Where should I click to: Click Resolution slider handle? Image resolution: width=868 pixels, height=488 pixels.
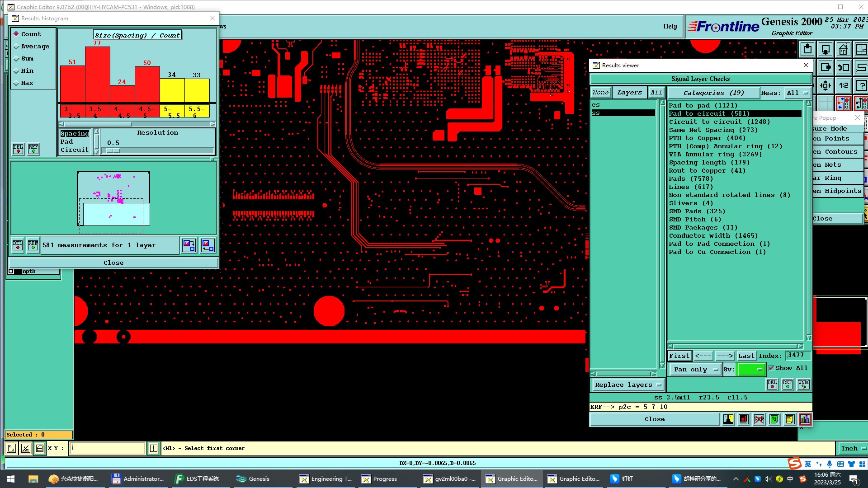[x=113, y=150]
